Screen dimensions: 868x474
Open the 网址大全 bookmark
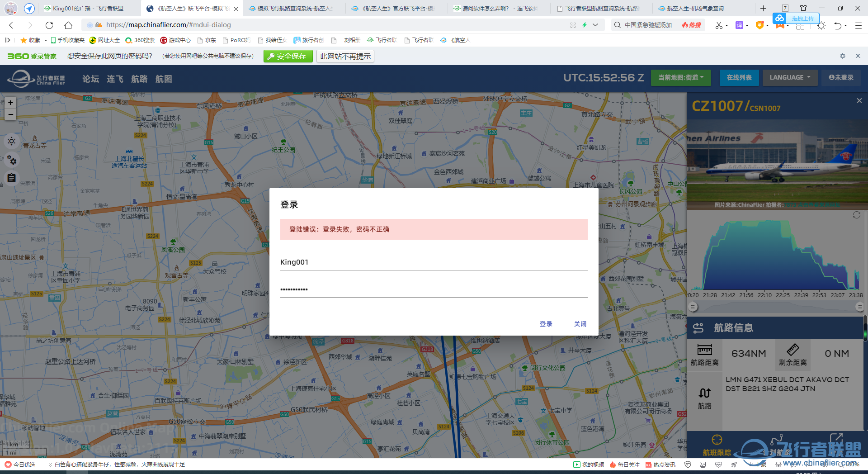[105, 40]
